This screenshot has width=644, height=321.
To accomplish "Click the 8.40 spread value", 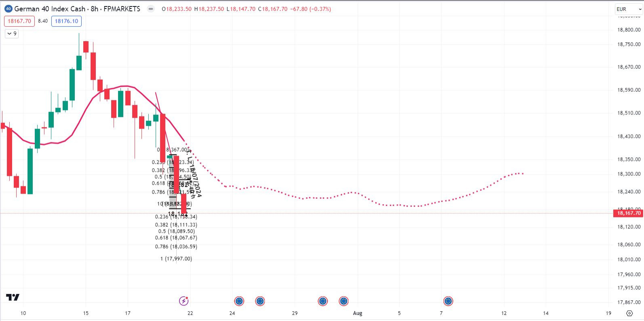I will point(43,21).
